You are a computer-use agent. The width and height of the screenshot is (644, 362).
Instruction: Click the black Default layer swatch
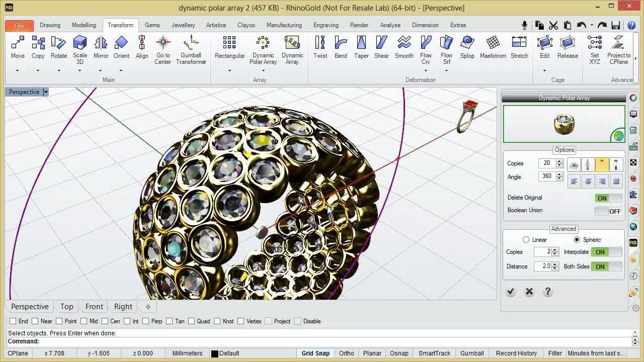pyautogui.click(x=215, y=353)
